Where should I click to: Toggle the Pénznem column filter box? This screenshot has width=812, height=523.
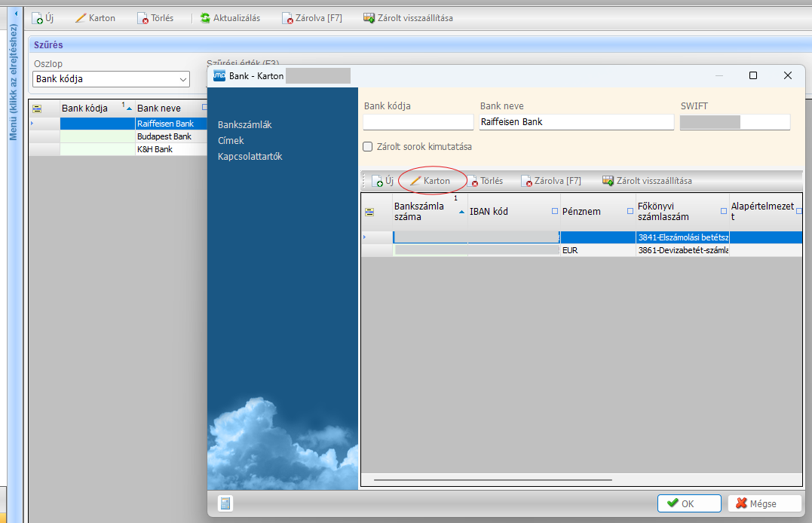[x=630, y=212]
